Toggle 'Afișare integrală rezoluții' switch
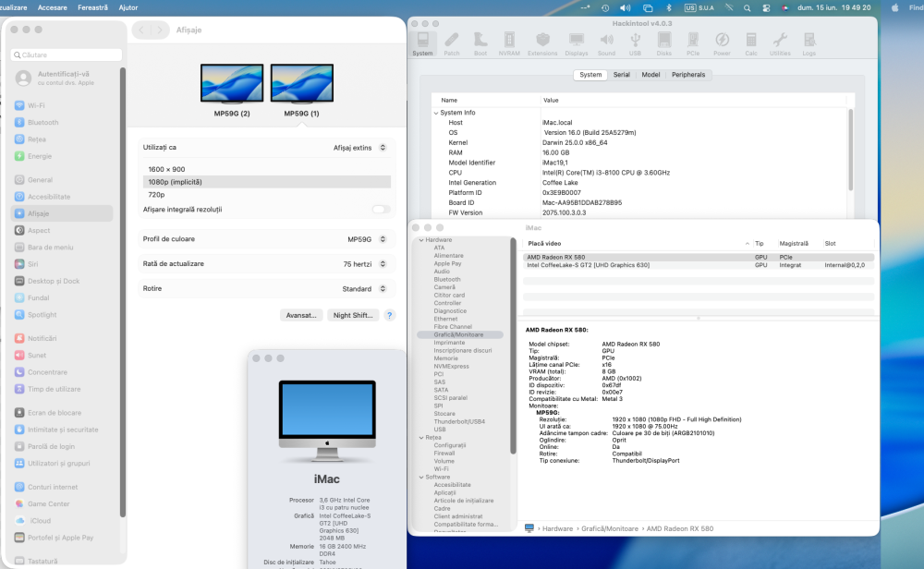The image size is (924, 569). (381, 209)
